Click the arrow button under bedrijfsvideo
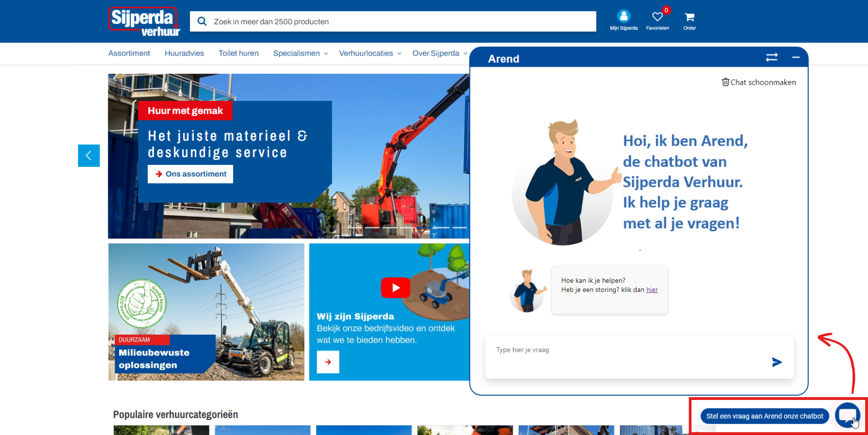868x435 pixels. 328,362
